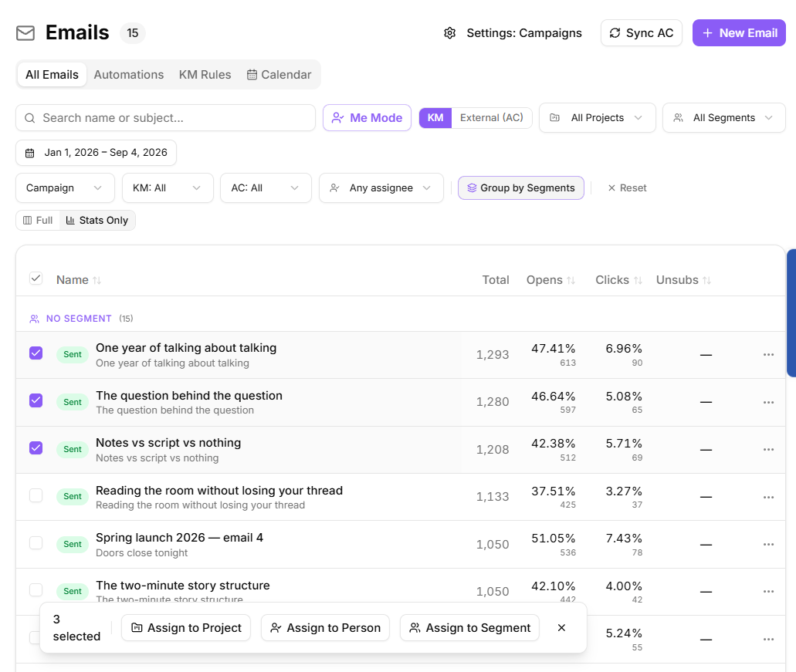Check 'Reading the room without losing your thread' row
This screenshot has height=672, width=796.
[x=36, y=495]
